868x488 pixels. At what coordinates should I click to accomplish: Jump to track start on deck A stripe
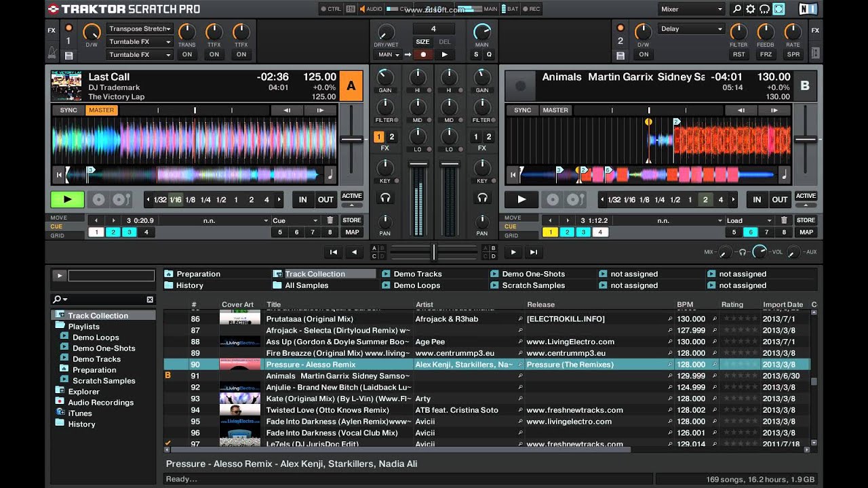pyautogui.click(x=59, y=175)
